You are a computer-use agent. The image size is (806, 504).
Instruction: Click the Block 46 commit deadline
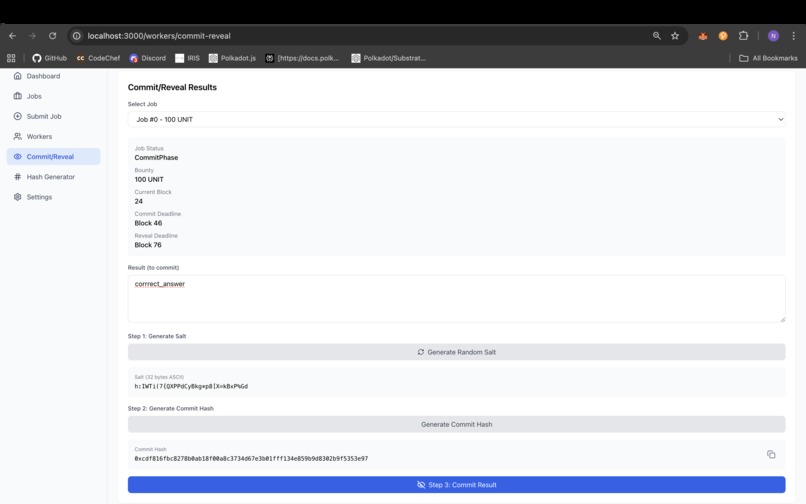(x=148, y=223)
